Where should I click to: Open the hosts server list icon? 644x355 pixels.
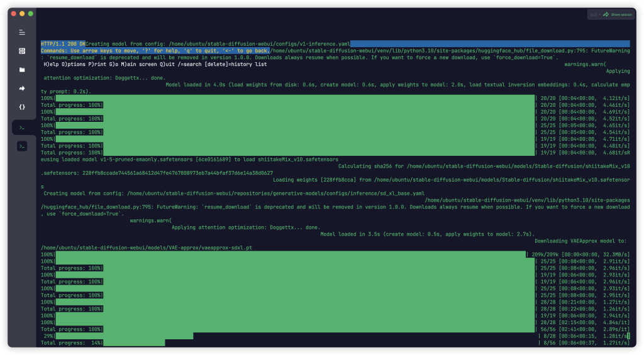point(22,51)
